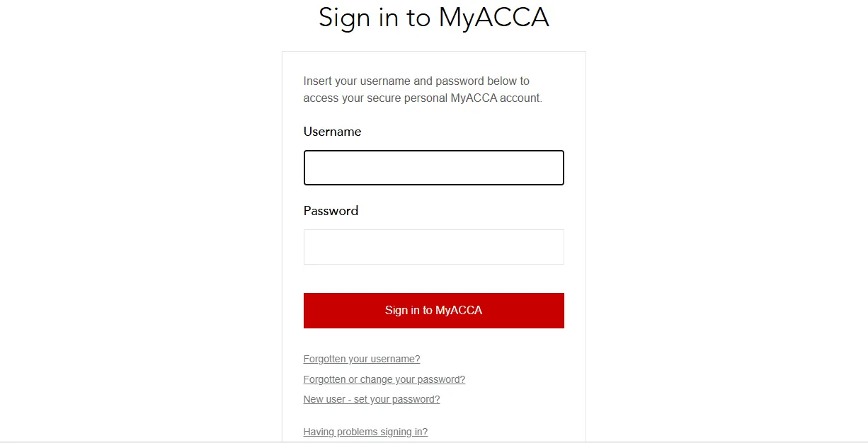Submit credentials via Sign in to MyACCA

[x=433, y=310]
